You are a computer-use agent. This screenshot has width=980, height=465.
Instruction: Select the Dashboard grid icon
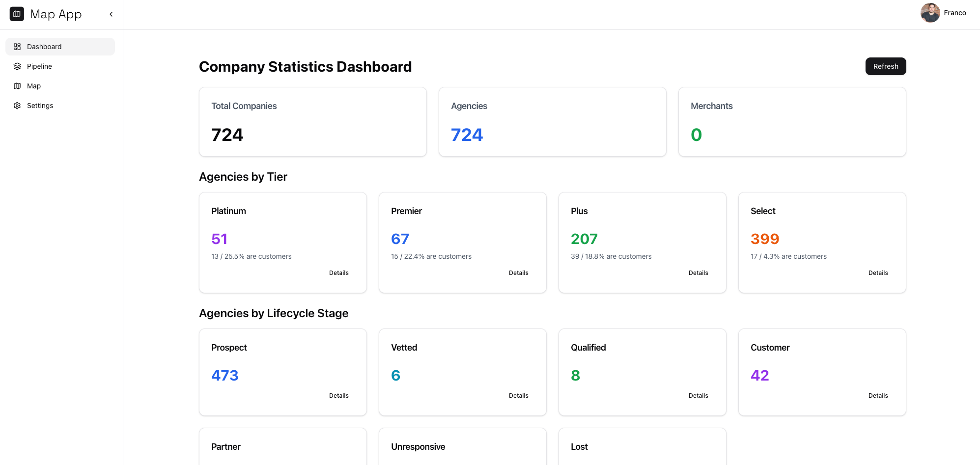(x=17, y=47)
